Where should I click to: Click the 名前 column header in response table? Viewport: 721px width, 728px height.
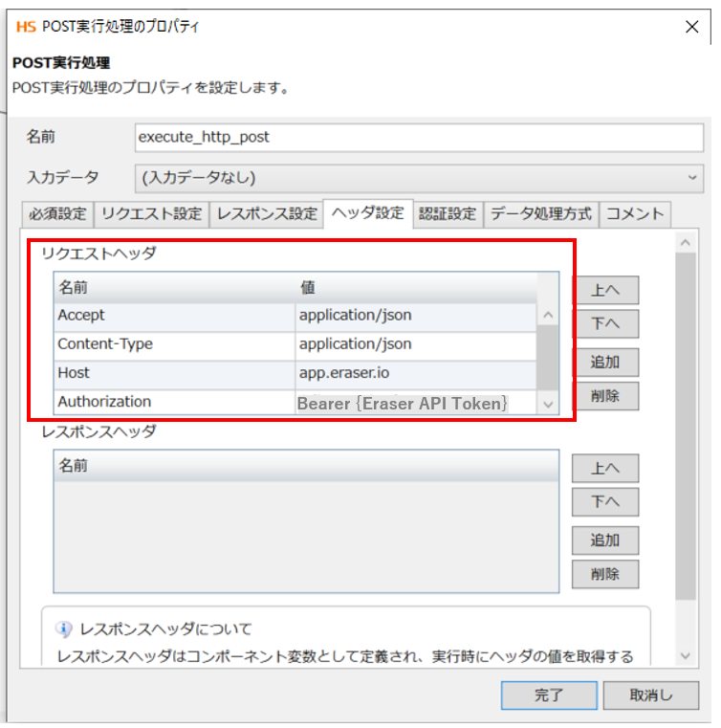coord(306,466)
